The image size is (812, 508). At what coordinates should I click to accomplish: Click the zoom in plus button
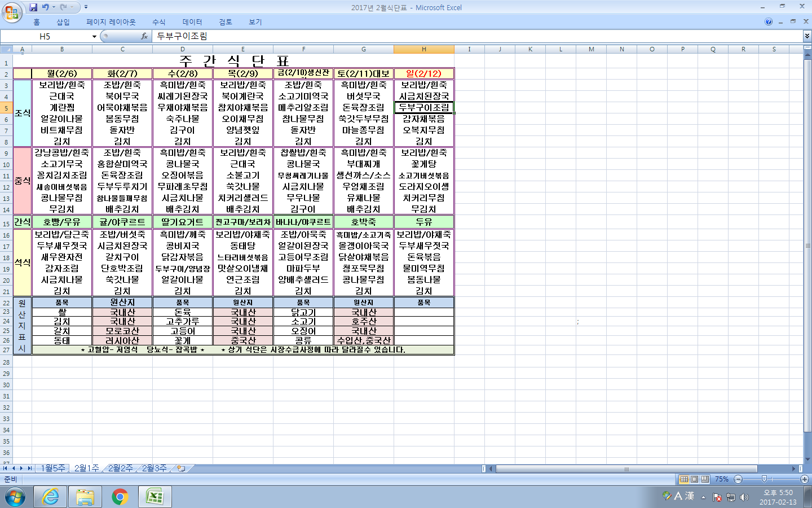point(805,479)
